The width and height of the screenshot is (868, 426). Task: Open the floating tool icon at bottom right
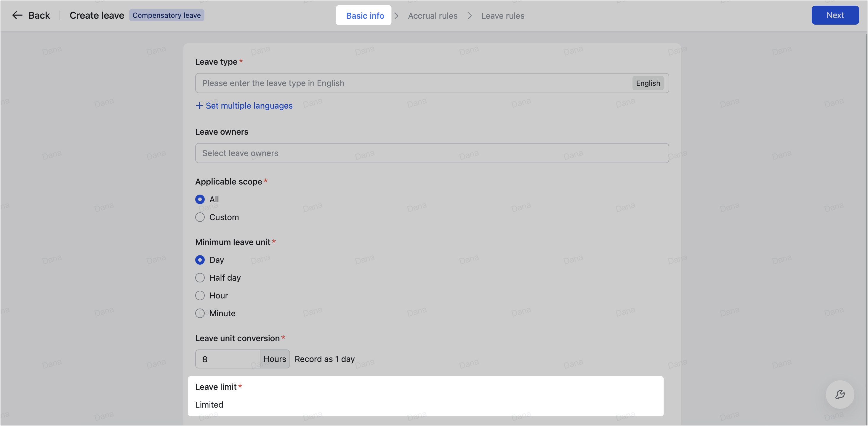click(840, 395)
